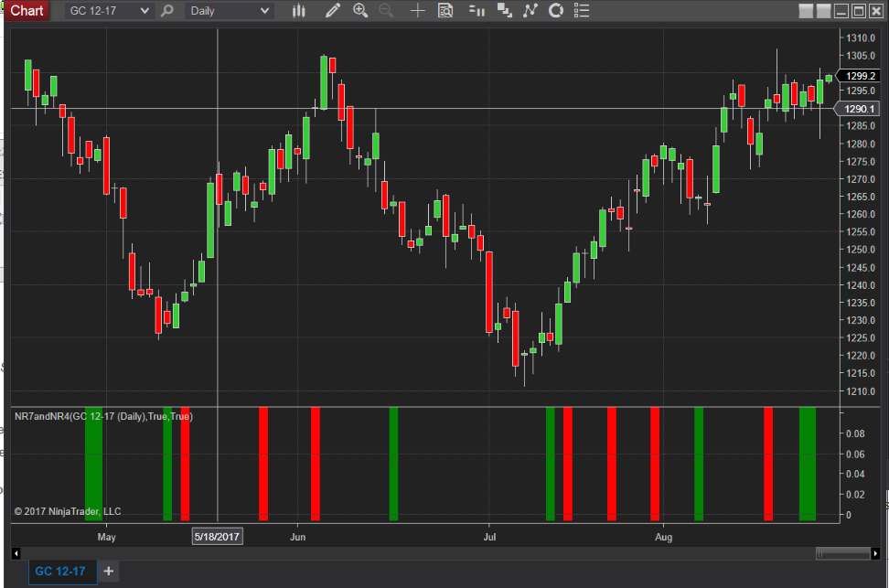The image size is (889, 588).
Task: Click the 1299.2 current price marker
Action: point(860,76)
